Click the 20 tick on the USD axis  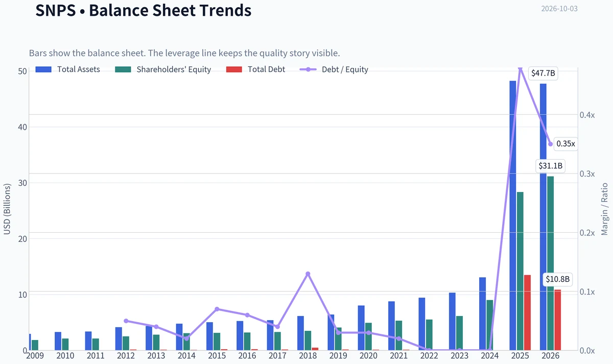(21, 238)
